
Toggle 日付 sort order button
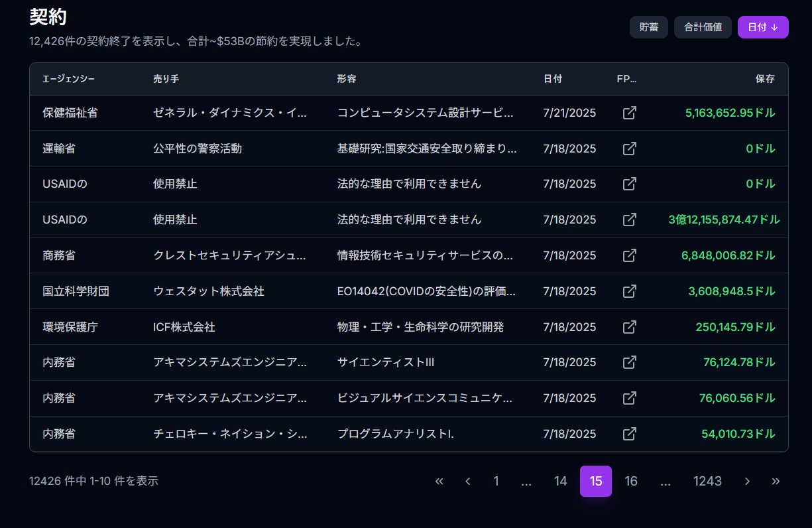(763, 27)
